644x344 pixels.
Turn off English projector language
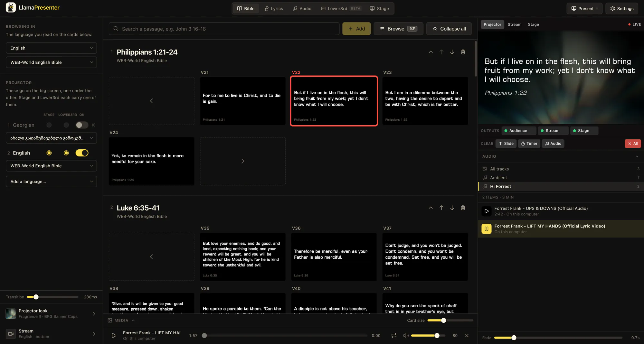tap(82, 153)
